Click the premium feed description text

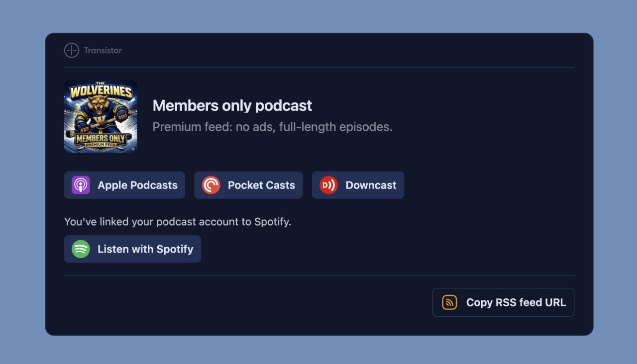pyautogui.click(x=272, y=127)
